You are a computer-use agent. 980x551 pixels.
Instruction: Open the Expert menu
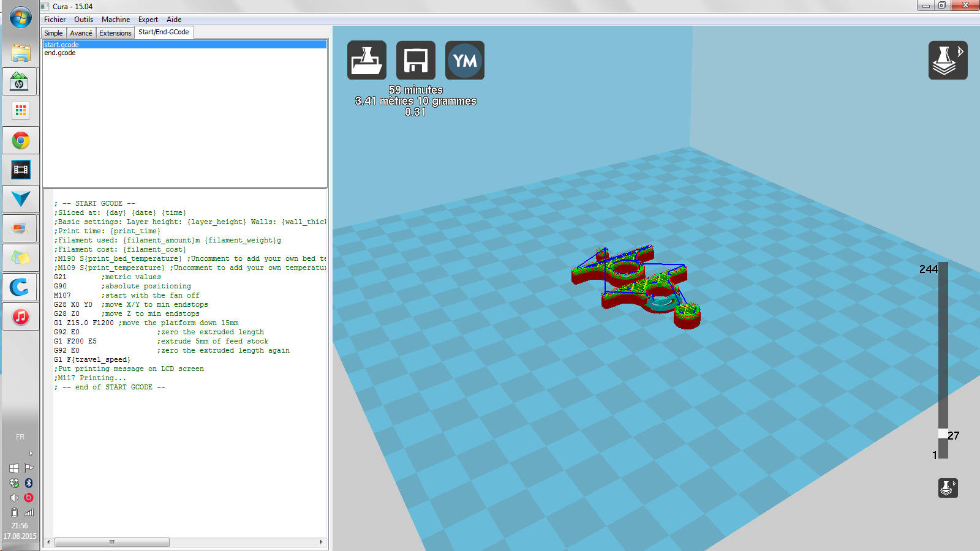(148, 20)
